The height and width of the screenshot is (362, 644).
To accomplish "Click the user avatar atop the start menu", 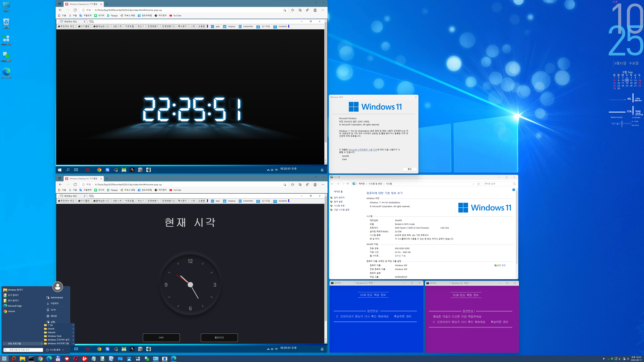I will pyautogui.click(x=58, y=287).
